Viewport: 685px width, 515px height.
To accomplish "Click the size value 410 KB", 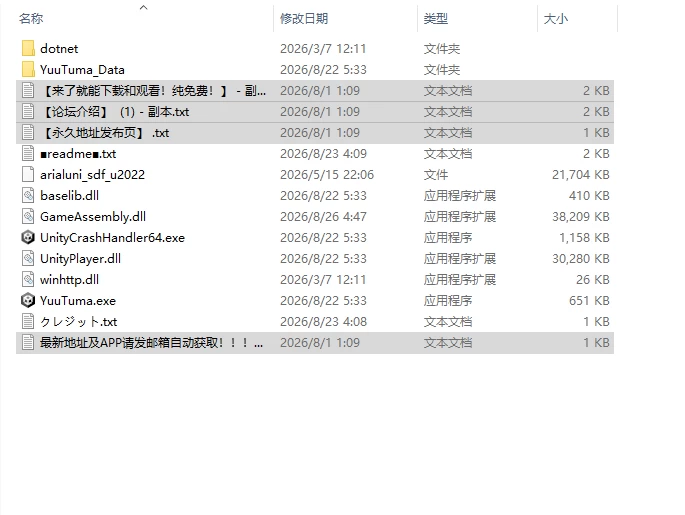I will click(x=589, y=195).
